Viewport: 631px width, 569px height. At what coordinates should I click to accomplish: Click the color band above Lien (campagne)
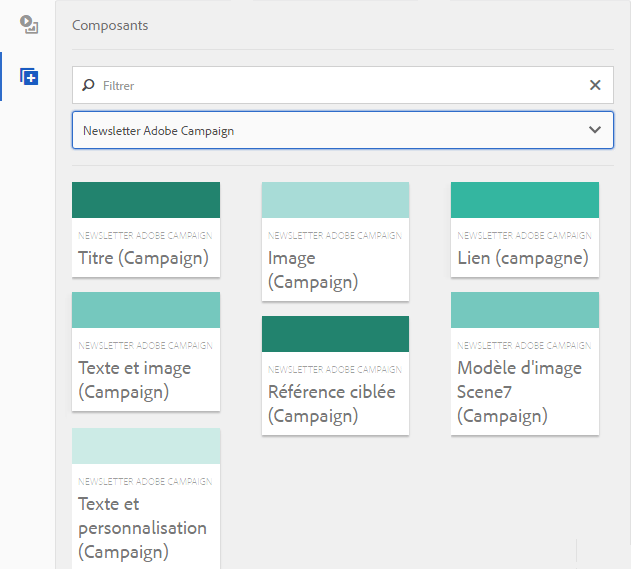pyautogui.click(x=524, y=200)
